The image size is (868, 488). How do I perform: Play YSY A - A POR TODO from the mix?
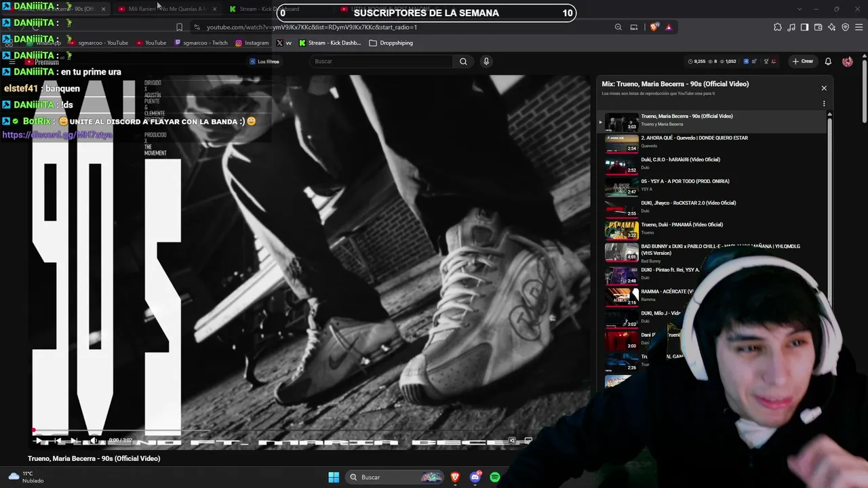(712, 188)
